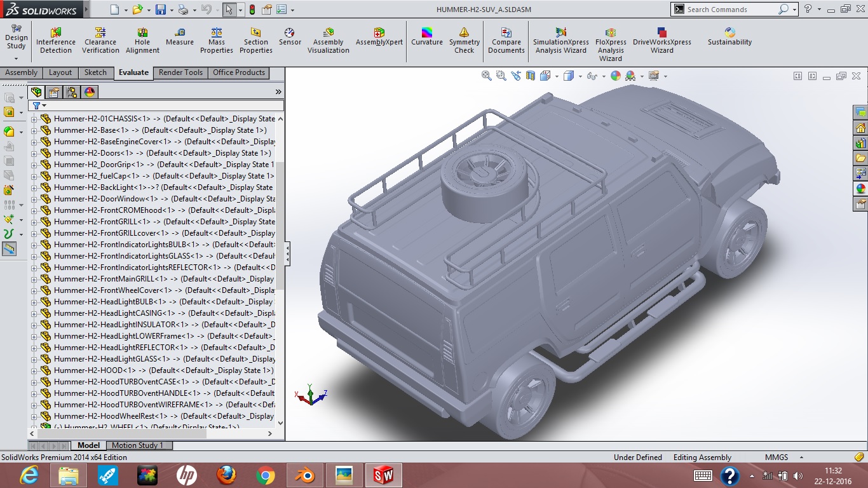Switch to the Layout tab

pyautogui.click(x=60, y=72)
